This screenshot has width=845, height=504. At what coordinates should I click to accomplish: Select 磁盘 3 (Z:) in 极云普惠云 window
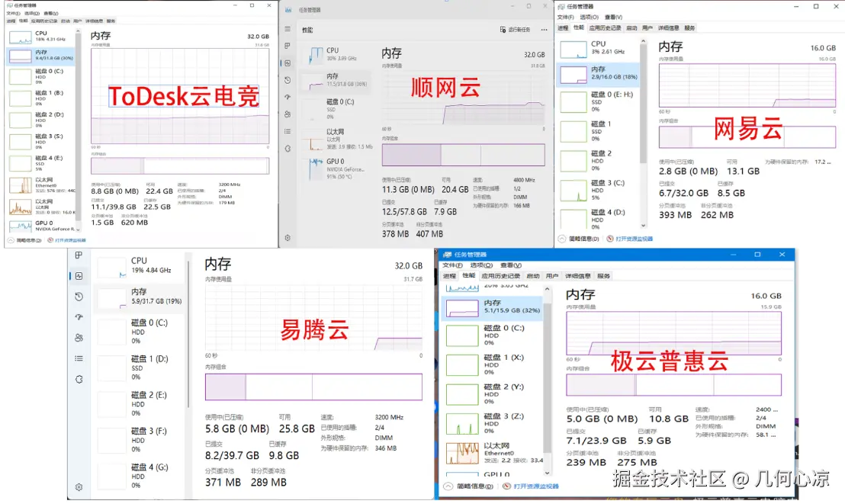coord(492,424)
